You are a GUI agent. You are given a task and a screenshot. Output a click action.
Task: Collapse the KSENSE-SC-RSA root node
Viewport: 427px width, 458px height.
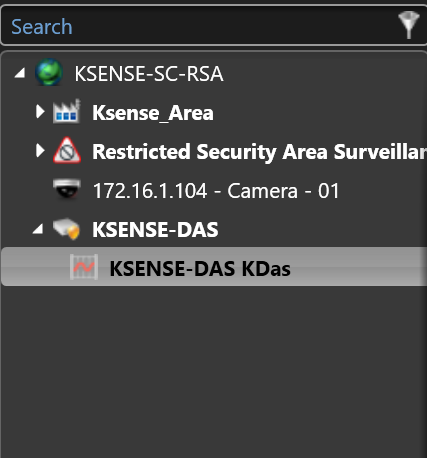click(x=20, y=73)
